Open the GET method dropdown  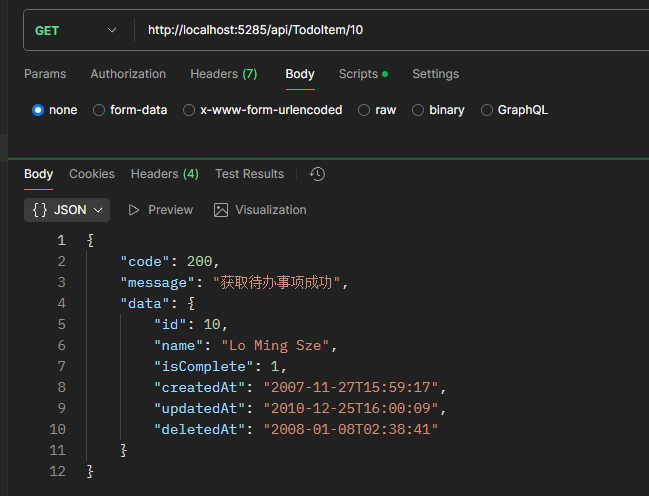tap(76, 30)
